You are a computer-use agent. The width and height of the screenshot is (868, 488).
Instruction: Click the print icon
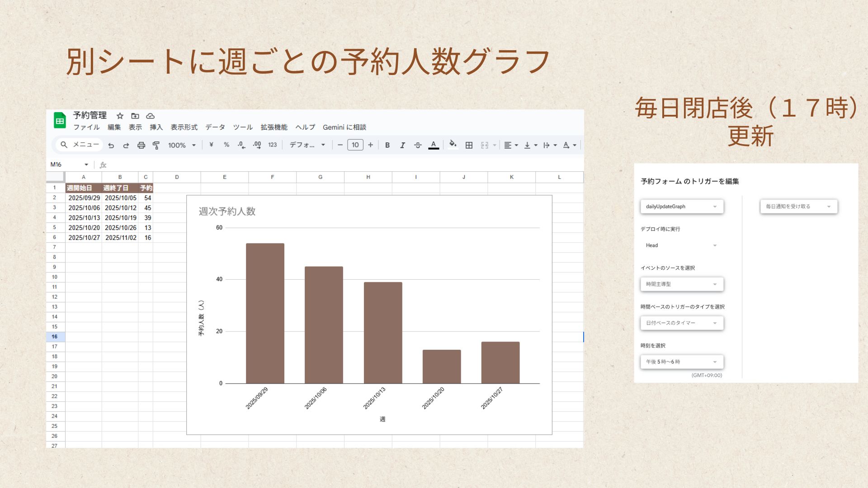point(141,145)
